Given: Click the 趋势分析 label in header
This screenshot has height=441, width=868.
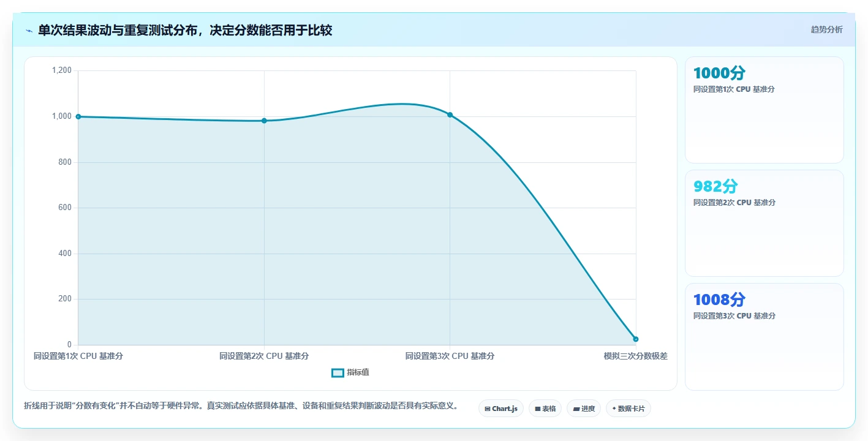Looking at the screenshot, I should click(x=826, y=29).
